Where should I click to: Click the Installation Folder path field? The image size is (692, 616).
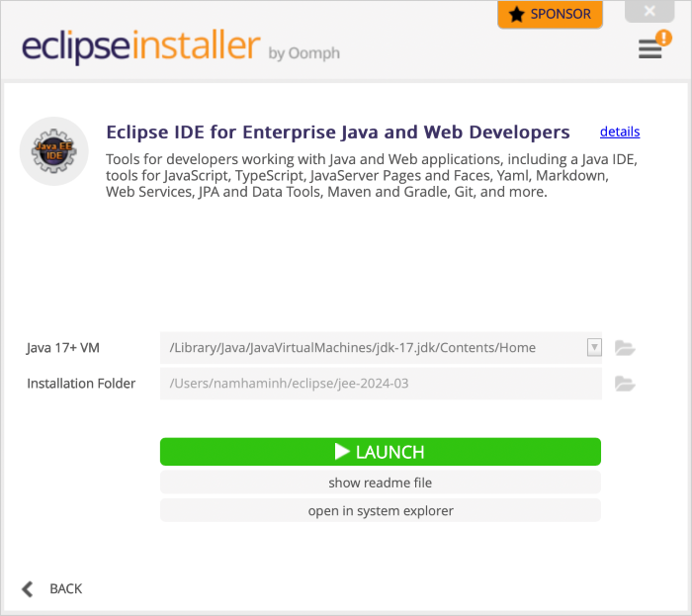point(381,384)
